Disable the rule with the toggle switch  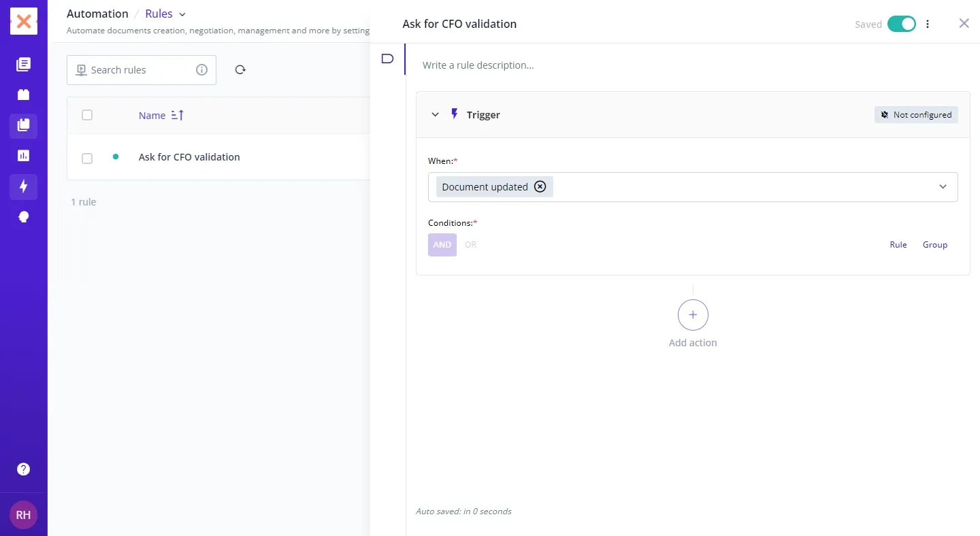[x=902, y=24]
